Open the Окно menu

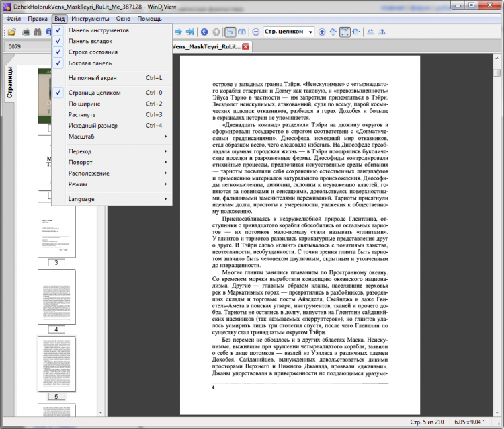pyautogui.click(x=123, y=19)
